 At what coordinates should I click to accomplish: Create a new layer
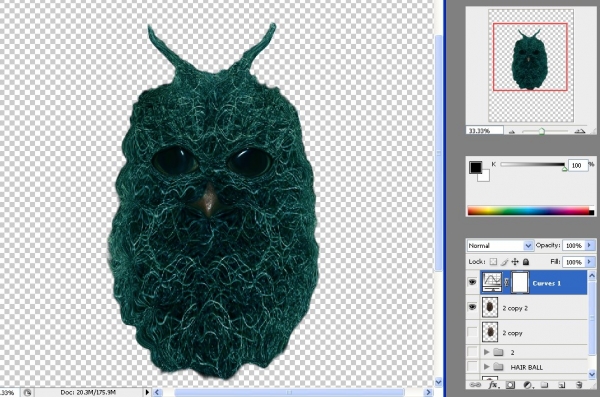[562, 385]
